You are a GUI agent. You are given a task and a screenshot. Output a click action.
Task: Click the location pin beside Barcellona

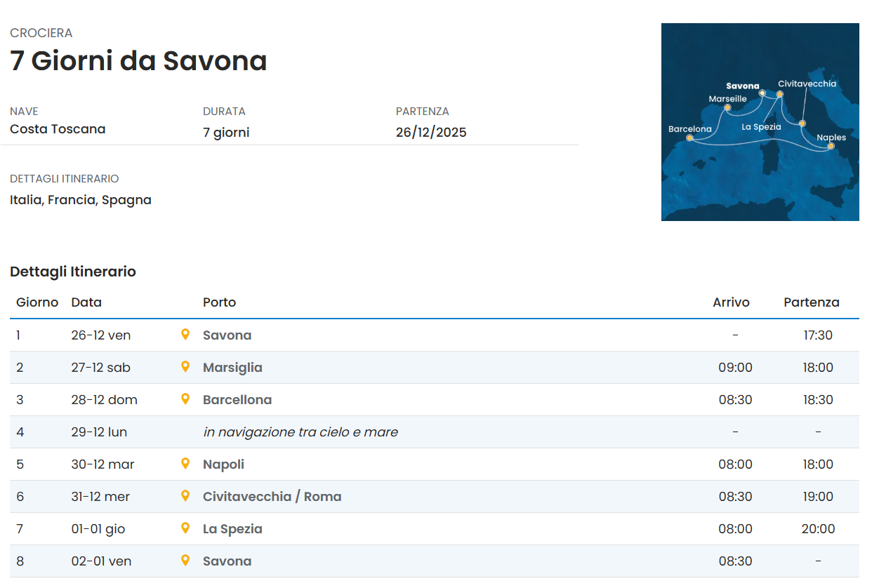pos(185,399)
